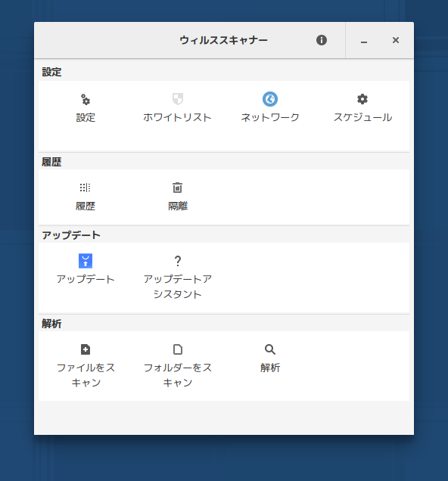The height and width of the screenshot is (481, 448).
Task: Open the 設定 gears icon
Action: [x=86, y=99]
